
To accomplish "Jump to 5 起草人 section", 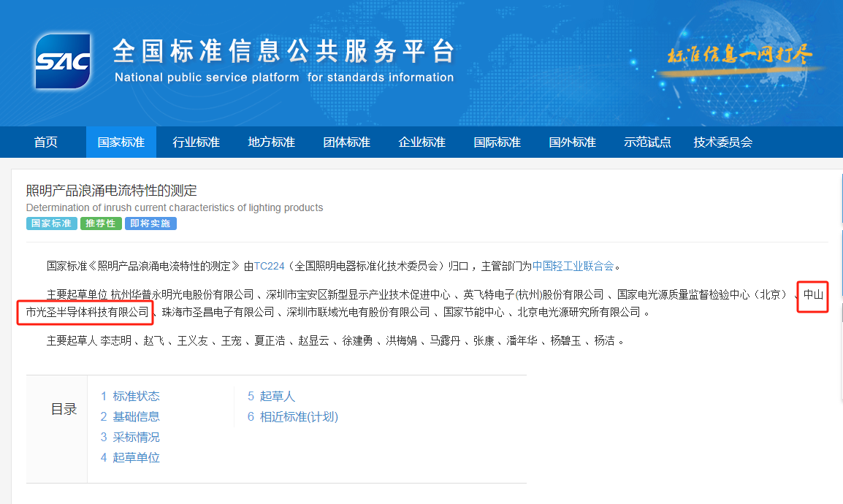I will (272, 397).
